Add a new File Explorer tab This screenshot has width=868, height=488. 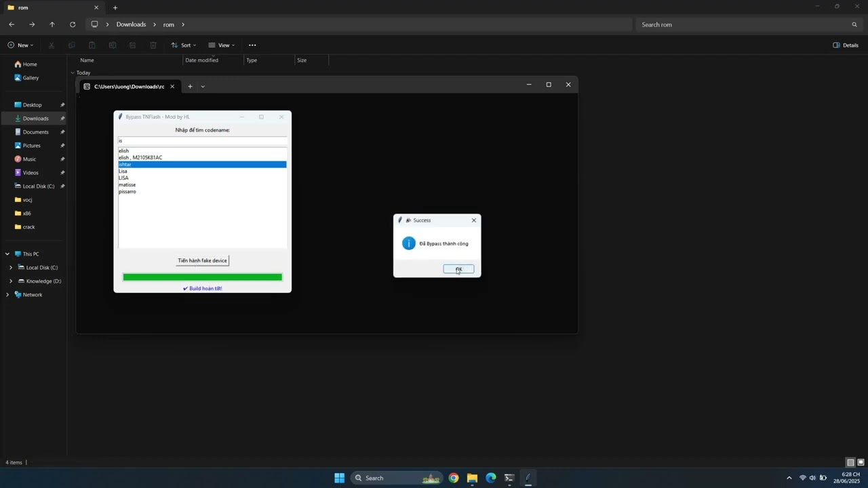(x=115, y=8)
